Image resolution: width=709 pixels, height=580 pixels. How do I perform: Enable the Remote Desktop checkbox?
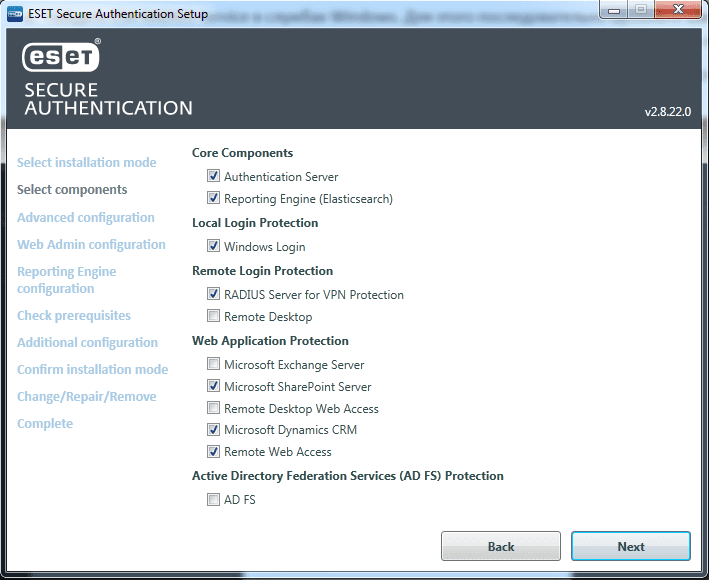tap(213, 316)
